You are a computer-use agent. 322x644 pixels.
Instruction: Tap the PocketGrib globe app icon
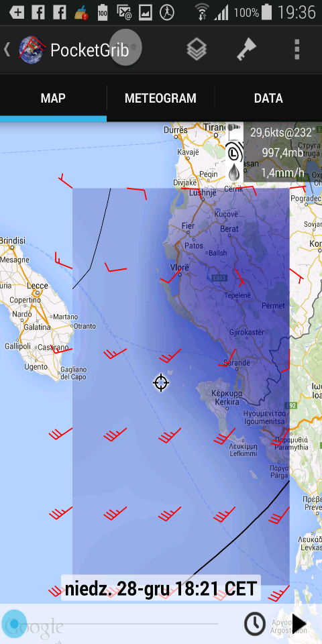[32, 50]
